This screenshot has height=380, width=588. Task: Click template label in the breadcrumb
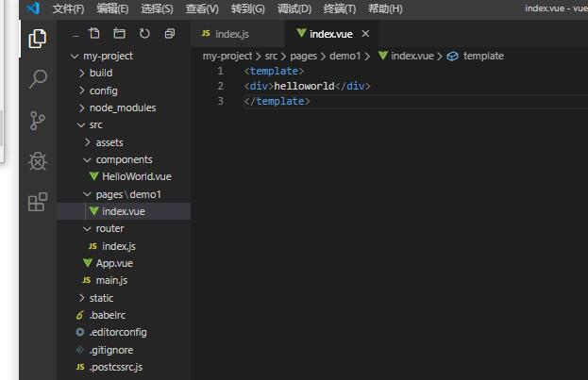pyautogui.click(x=483, y=57)
